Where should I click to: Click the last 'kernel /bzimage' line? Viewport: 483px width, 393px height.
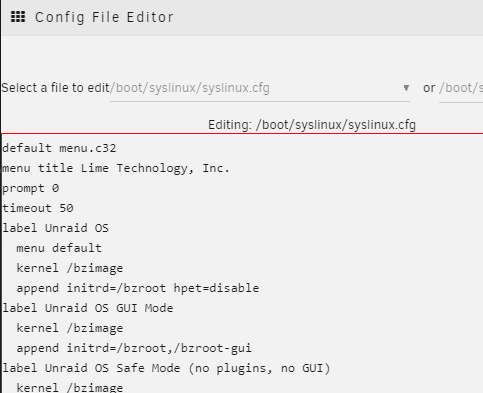[x=70, y=388]
